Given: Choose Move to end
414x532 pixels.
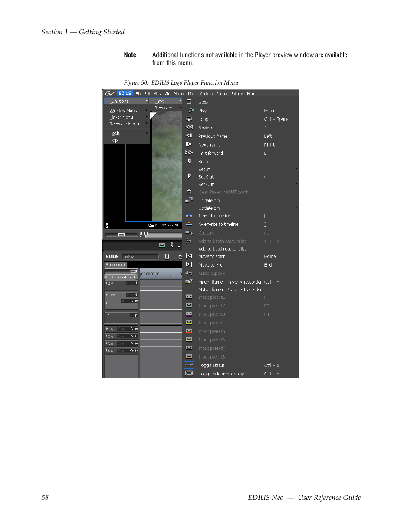Looking at the screenshot, I should (x=240, y=265).
